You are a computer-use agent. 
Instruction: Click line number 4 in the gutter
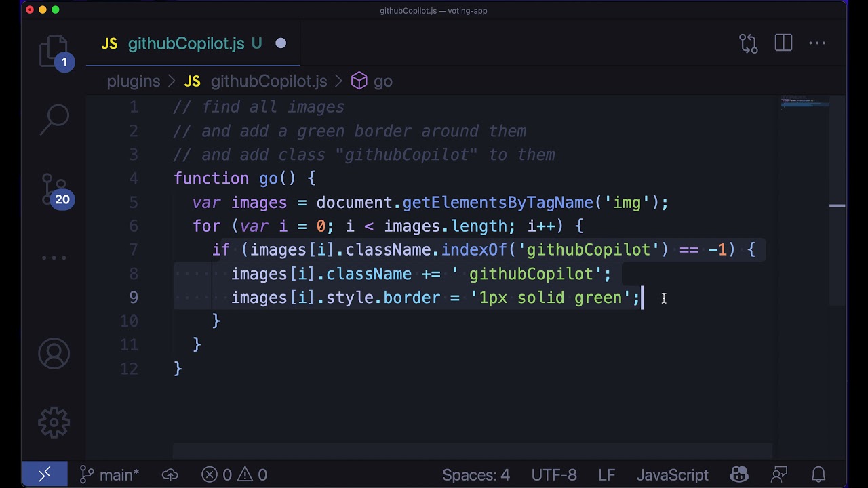[x=133, y=178]
